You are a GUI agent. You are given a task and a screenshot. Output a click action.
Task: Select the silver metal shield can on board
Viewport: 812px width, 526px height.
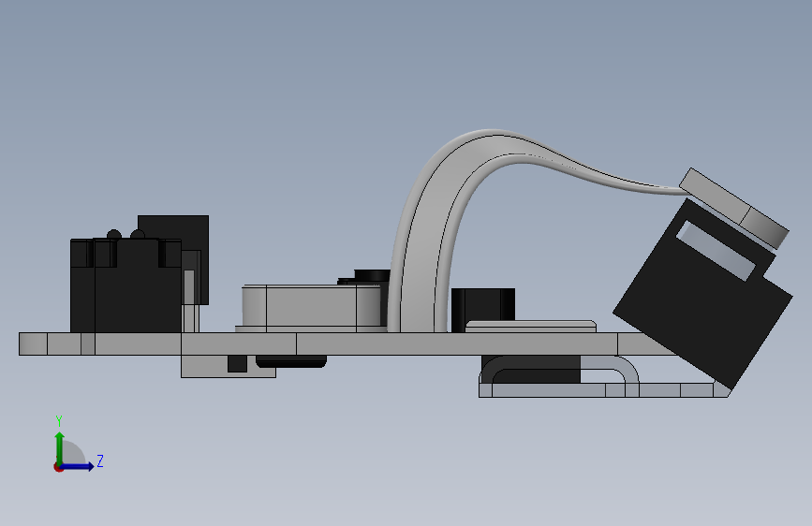tap(311, 308)
